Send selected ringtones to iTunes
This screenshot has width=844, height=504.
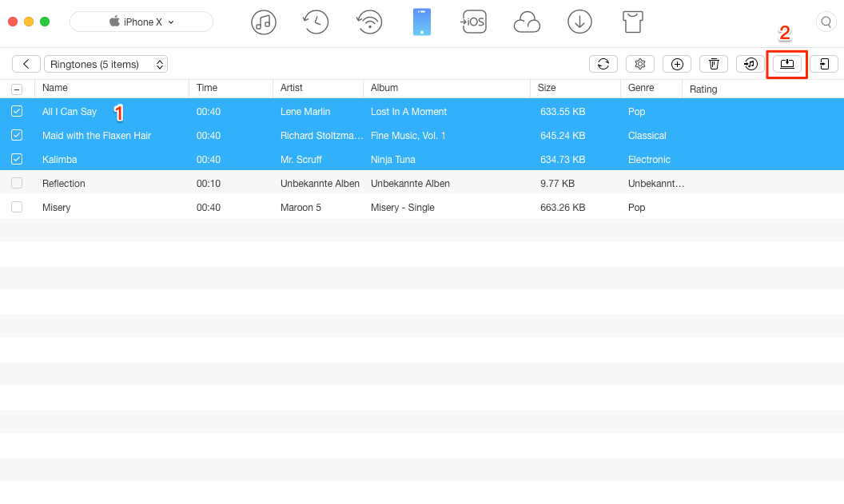(x=750, y=64)
